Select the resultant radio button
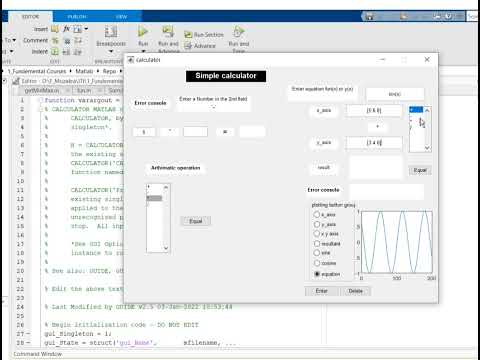 coord(317,244)
